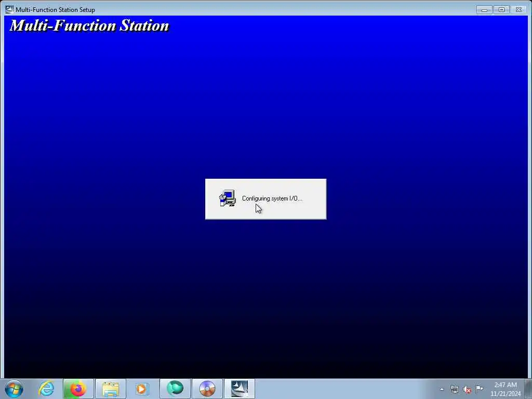The height and width of the screenshot is (399, 532).
Task: Switch to Multi-Function Station Setup taskbar item
Action: pos(240,389)
